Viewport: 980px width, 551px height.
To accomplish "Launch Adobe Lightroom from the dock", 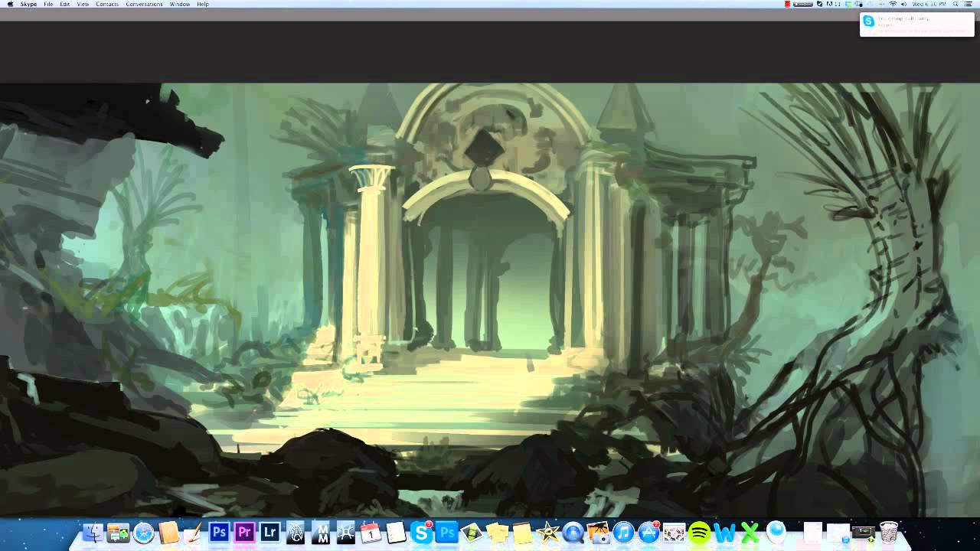I will 269,532.
